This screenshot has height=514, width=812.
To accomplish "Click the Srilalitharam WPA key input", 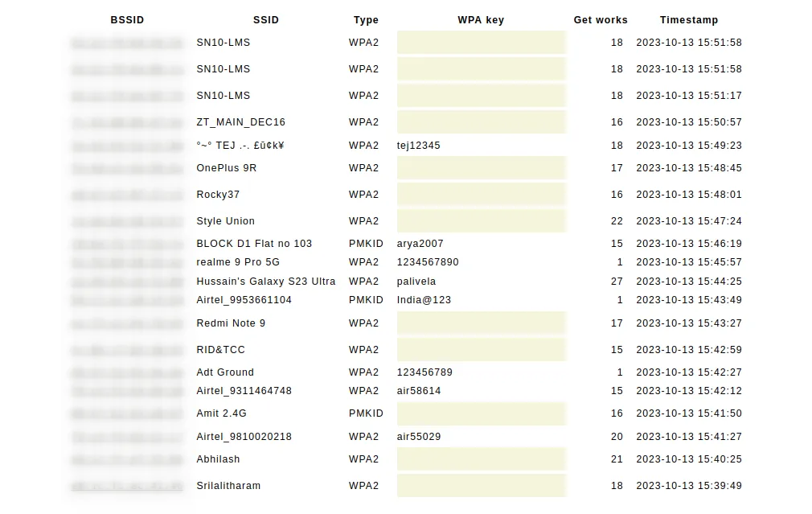I will point(481,486).
